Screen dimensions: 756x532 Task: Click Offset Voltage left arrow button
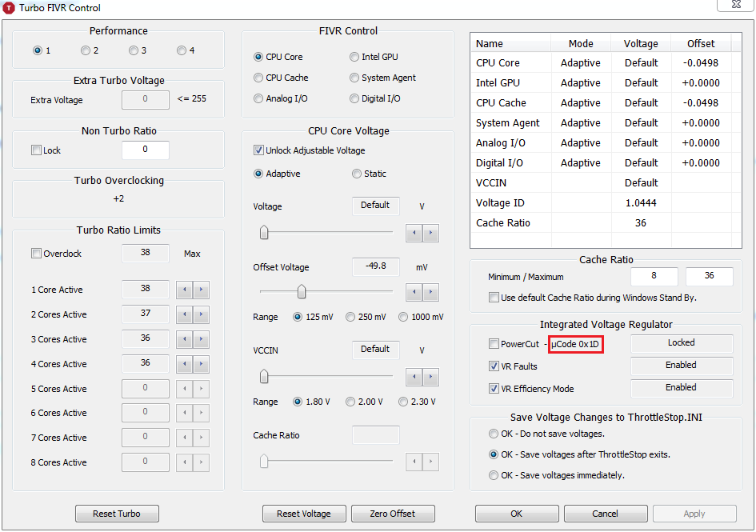pyautogui.click(x=414, y=292)
